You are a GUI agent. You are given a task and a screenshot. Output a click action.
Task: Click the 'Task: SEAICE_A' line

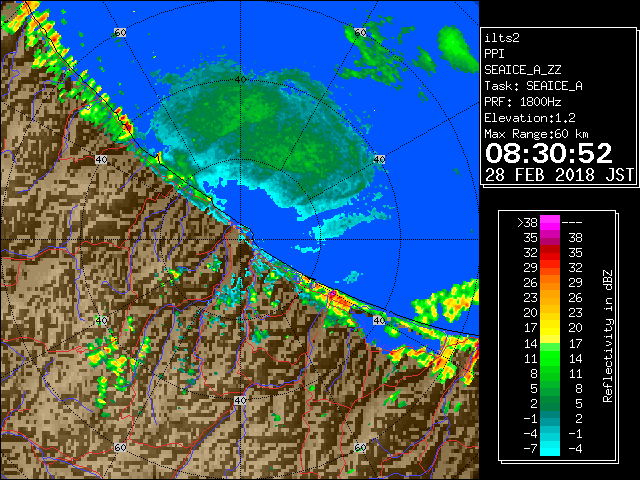533,86
